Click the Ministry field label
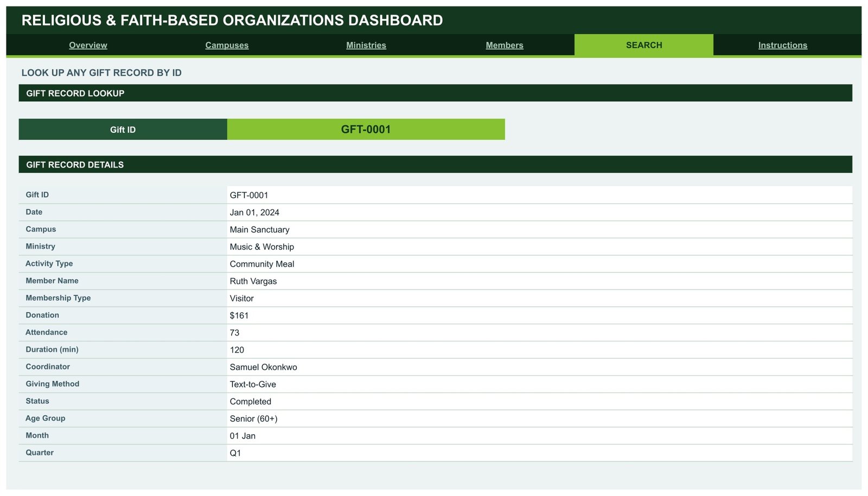868x496 pixels. coord(40,246)
